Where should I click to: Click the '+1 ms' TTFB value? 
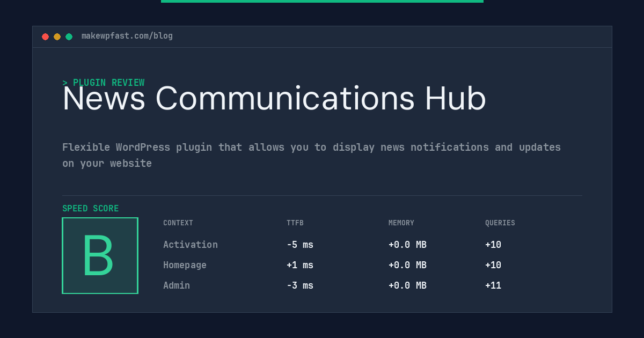point(300,265)
